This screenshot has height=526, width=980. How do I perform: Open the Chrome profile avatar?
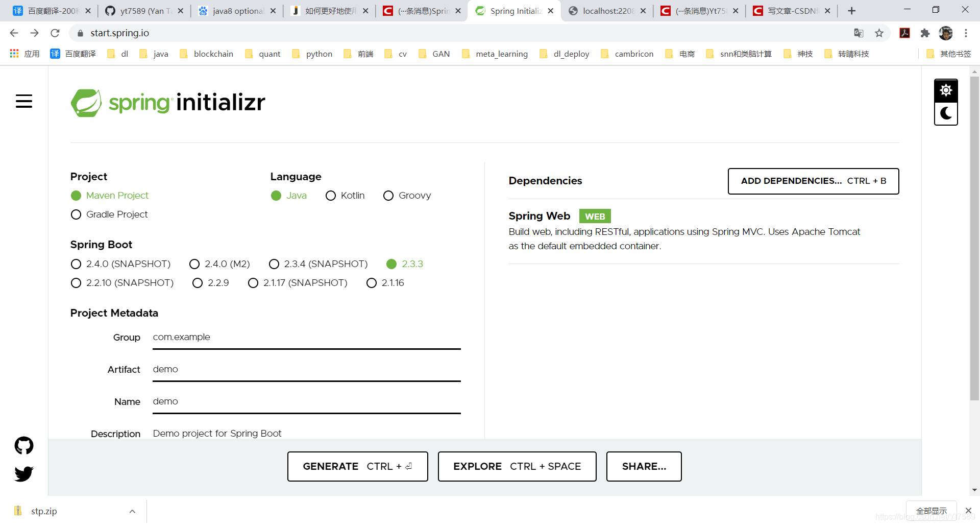pos(946,33)
